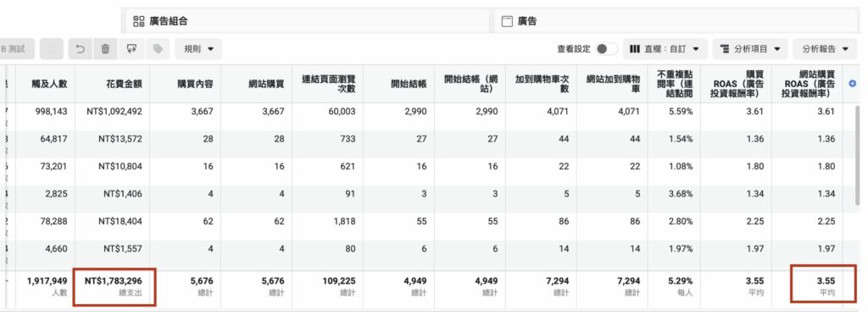
Task: Select the 80 landing page views cell
Action: pyautogui.click(x=328, y=255)
